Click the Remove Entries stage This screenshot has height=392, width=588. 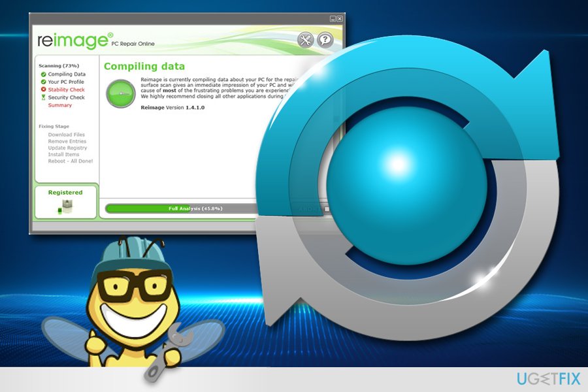tap(67, 141)
